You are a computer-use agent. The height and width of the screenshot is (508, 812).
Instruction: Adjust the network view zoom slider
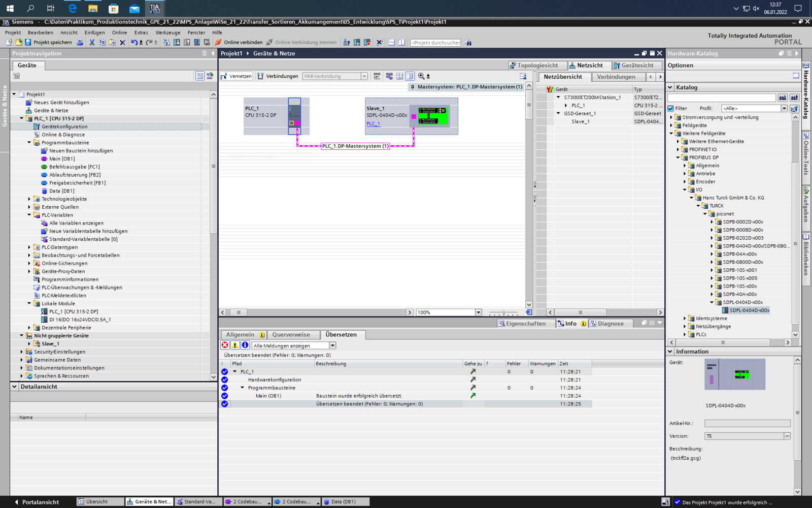pyautogui.click(x=503, y=312)
